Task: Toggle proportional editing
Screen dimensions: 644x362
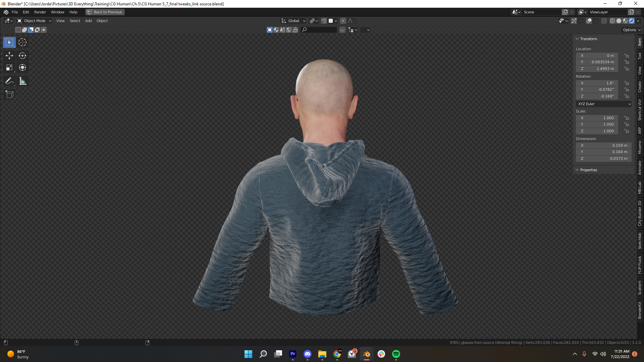Action: pyautogui.click(x=343, y=21)
